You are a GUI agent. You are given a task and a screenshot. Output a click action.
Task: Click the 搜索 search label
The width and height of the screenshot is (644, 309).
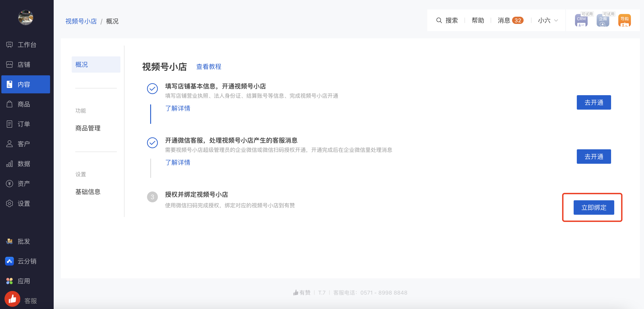(x=451, y=20)
